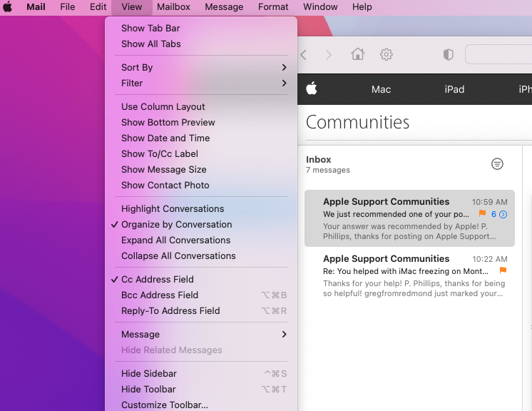Choose Show Tab Bar
Image resolution: width=532 pixels, height=411 pixels.
point(201,28)
